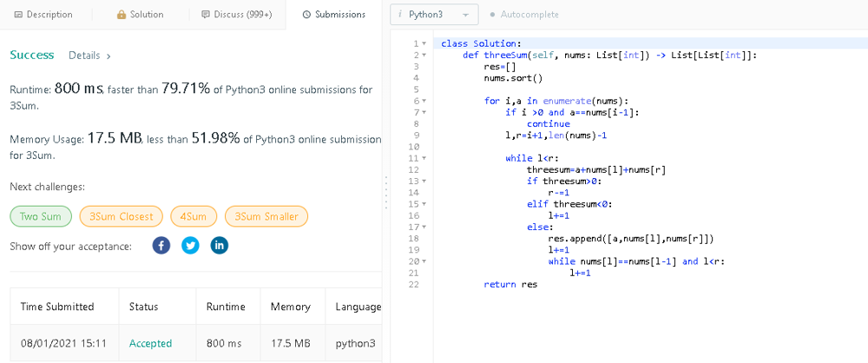Collapse the for loop fold at line 6
Image resolution: width=868 pixels, height=363 pixels.
[424, 101]
